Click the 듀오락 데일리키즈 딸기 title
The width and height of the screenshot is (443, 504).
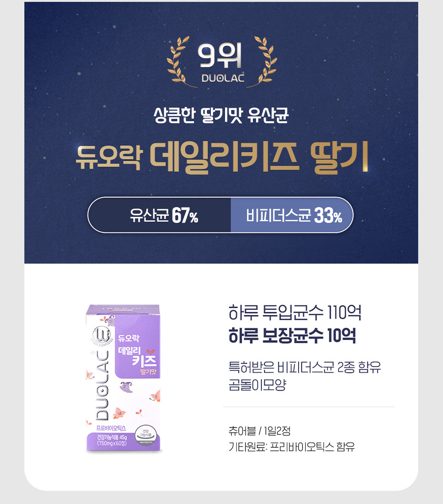point(222,158)
